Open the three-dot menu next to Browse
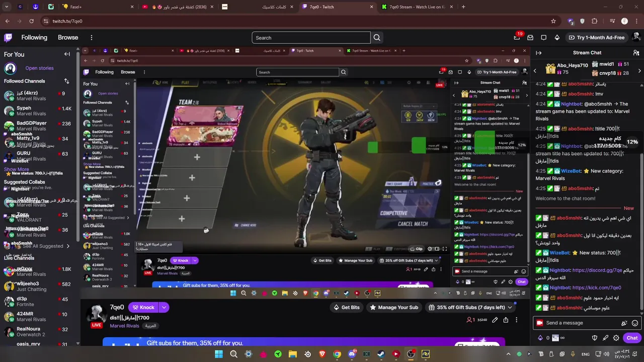Viewport: 644px width, 362px height. pyautogui.click(x=92, y=38)
